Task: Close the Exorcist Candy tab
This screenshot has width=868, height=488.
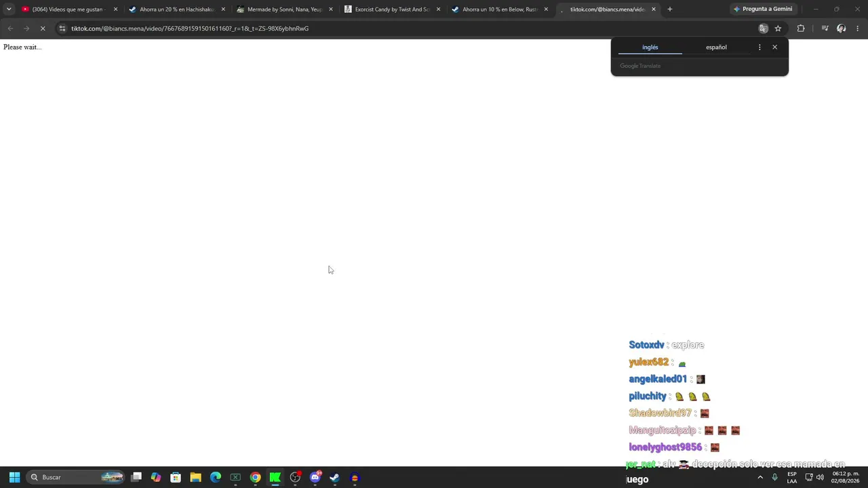Action: pyautogui.click(x=438, y=9)
